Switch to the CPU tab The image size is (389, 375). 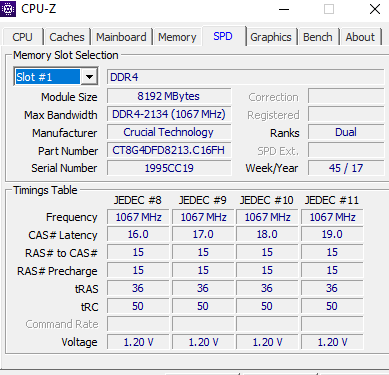point(22,37)
